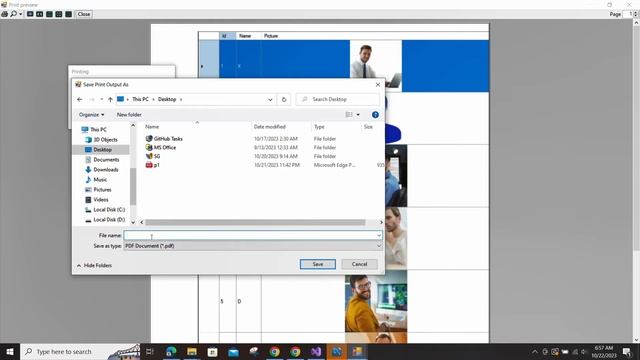Click the Print icon in Print preview toolbar
640x360 pixels.
[4, 14]
